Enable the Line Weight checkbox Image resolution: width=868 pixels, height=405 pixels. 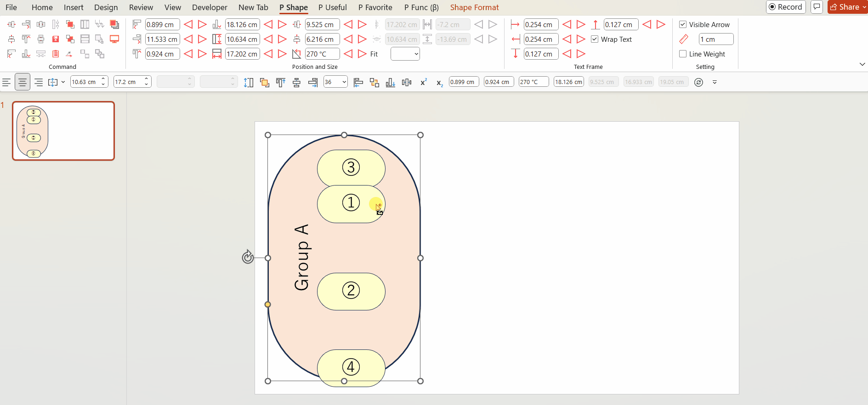683,54
